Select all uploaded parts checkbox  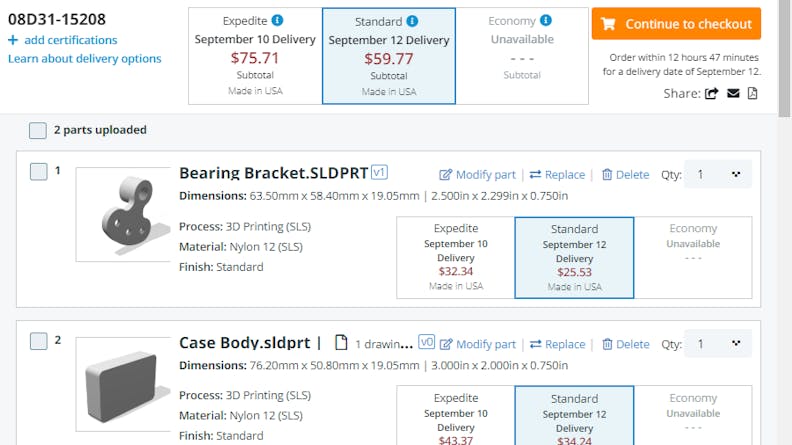point(38,130)
